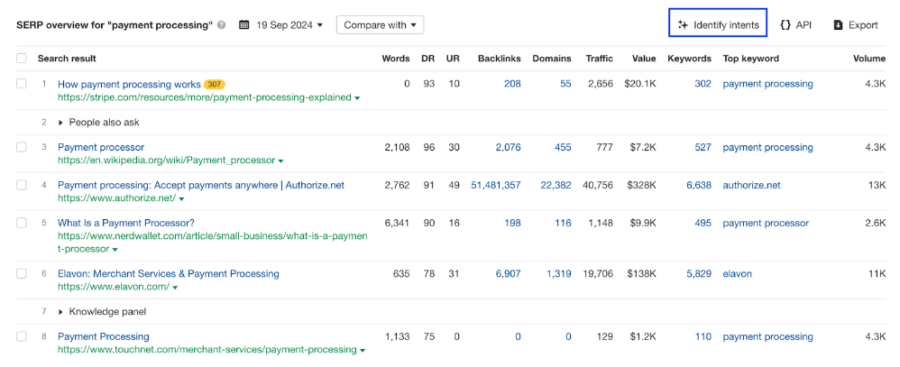Click the nerdwallet.com article URL

[x=212, y=242]
